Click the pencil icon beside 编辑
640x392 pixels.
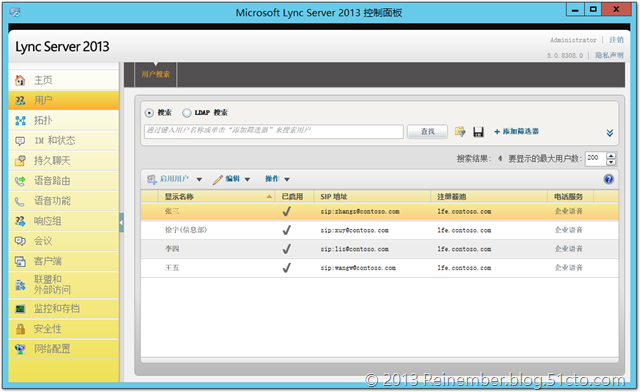(218, 179)
